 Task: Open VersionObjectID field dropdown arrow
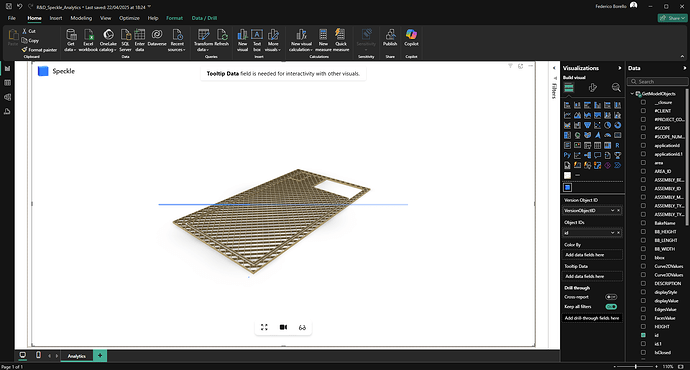612,211
